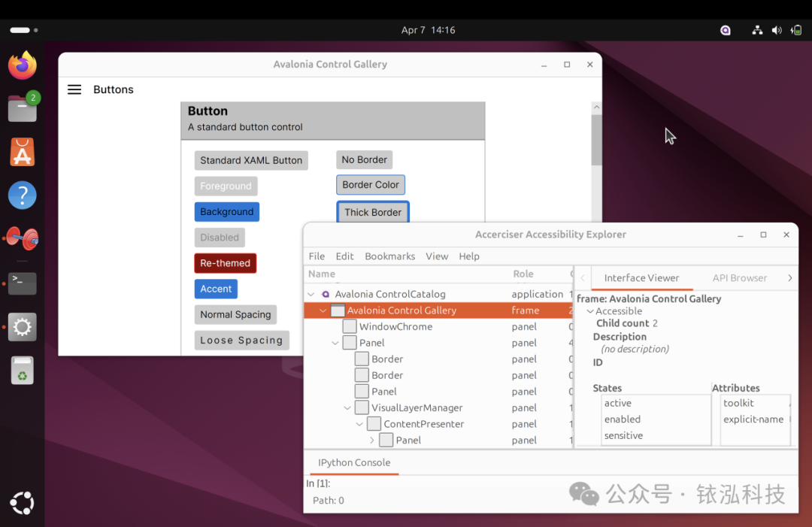
Task: Click the red Re-themed button
Action: (x=226, y=263)
